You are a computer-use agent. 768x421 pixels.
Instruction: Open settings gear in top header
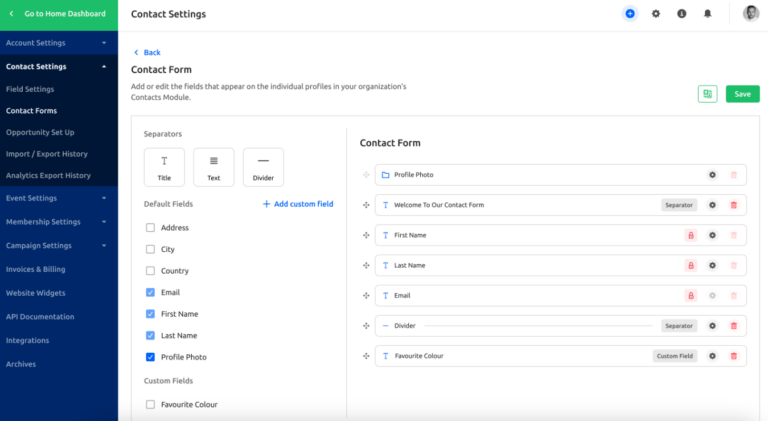coord(656,14)
